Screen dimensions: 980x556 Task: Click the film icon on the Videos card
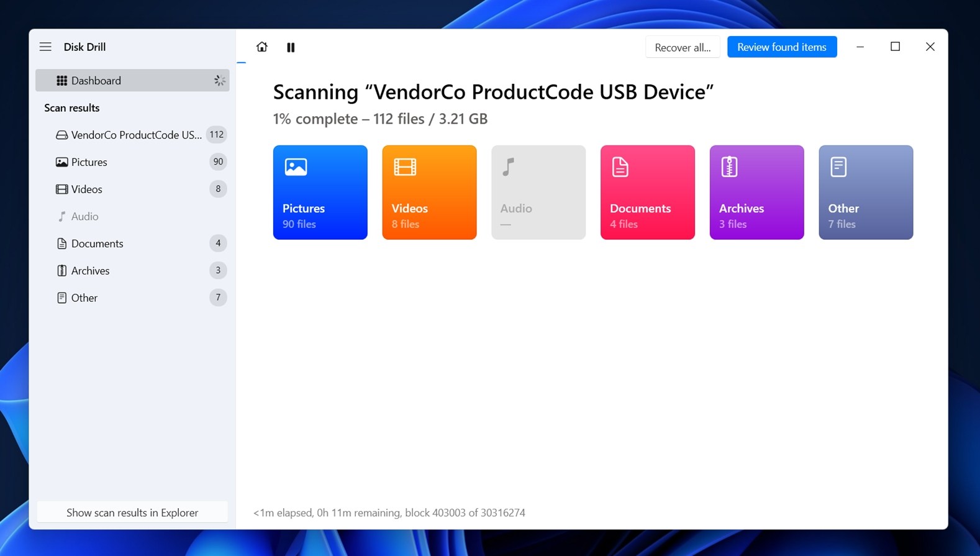pos(405,166)
